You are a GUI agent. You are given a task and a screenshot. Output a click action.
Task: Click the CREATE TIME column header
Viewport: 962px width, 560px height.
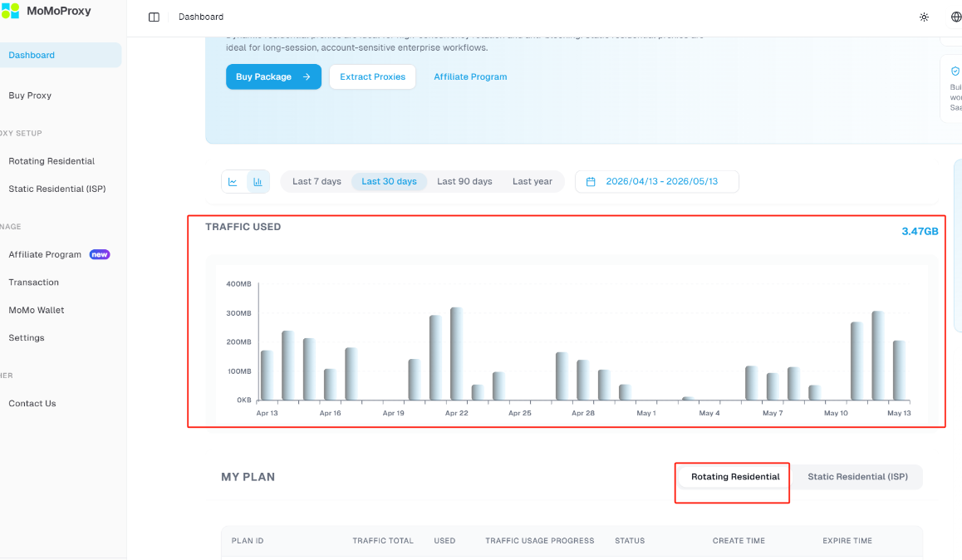tap(739, 541)
